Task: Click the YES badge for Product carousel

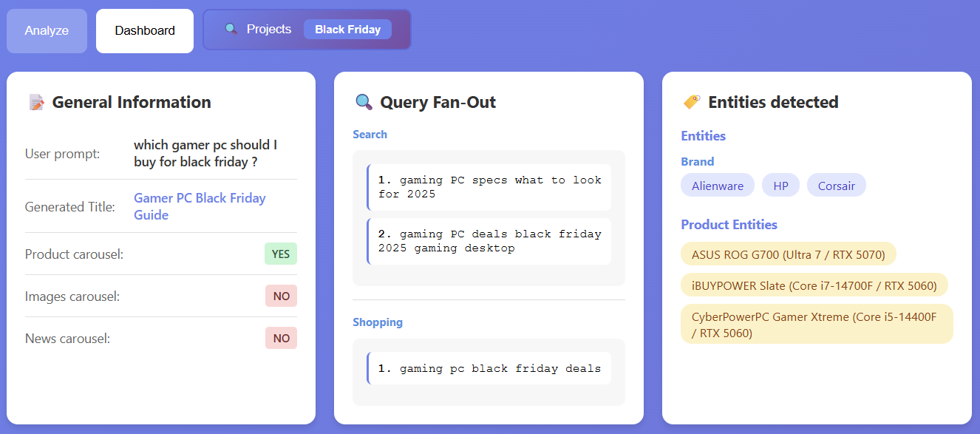Action: [281, 254]
